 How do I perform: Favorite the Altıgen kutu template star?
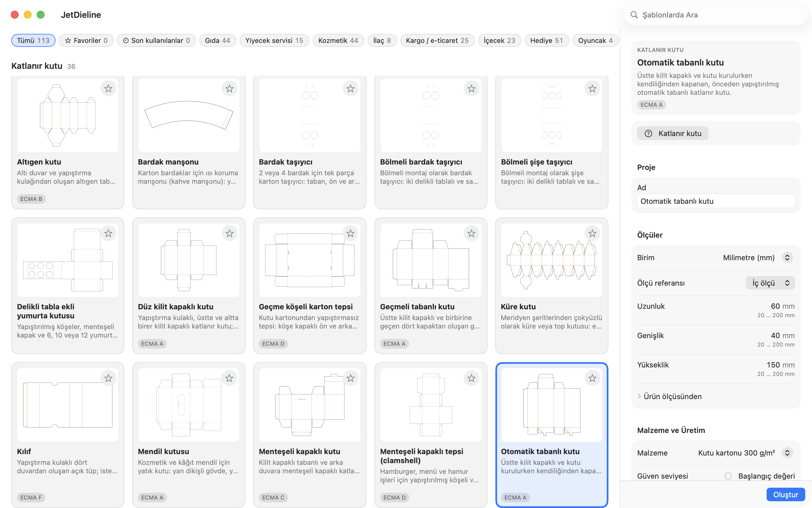[108, 89]
